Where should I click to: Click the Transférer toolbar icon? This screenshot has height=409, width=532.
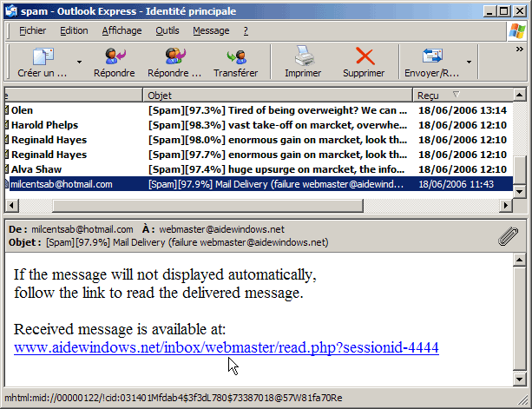click(235, 57)
